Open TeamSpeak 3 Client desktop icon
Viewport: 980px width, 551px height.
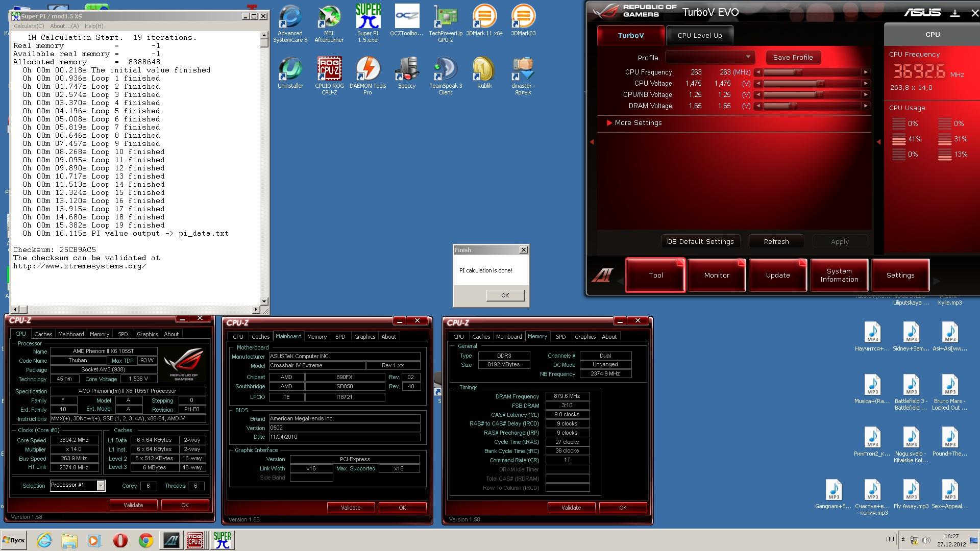coord(446,76)
